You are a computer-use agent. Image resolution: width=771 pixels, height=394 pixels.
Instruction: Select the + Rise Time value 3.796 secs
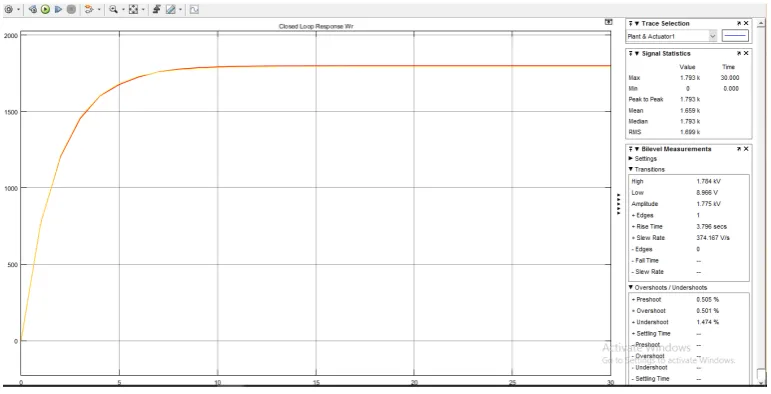coord(712,227)
